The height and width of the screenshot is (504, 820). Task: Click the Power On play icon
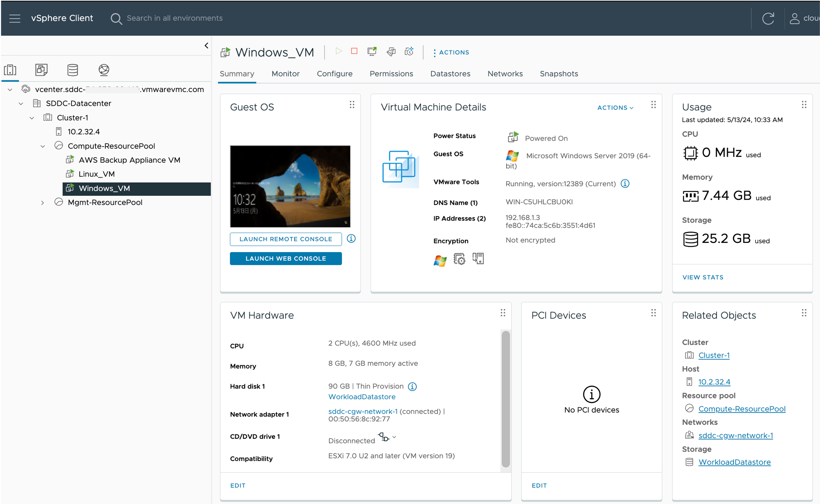coord(338,51)
